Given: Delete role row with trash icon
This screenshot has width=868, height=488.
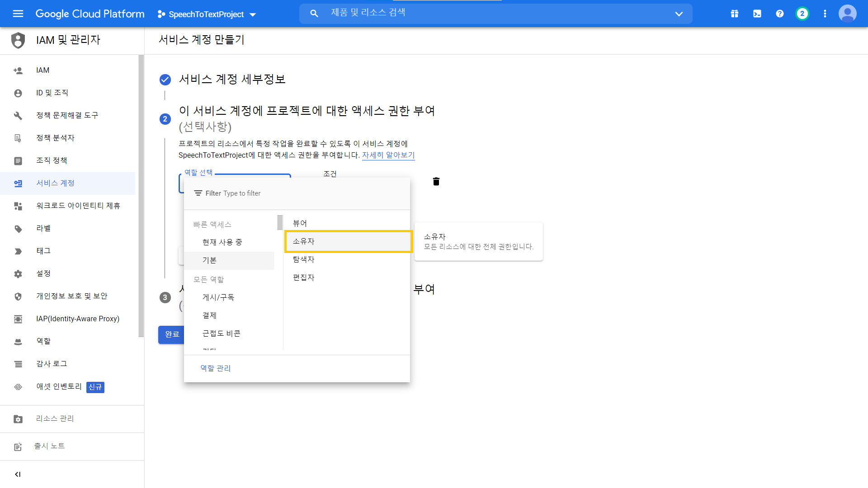Looking at the screenshot, I should tap(436, 182).
